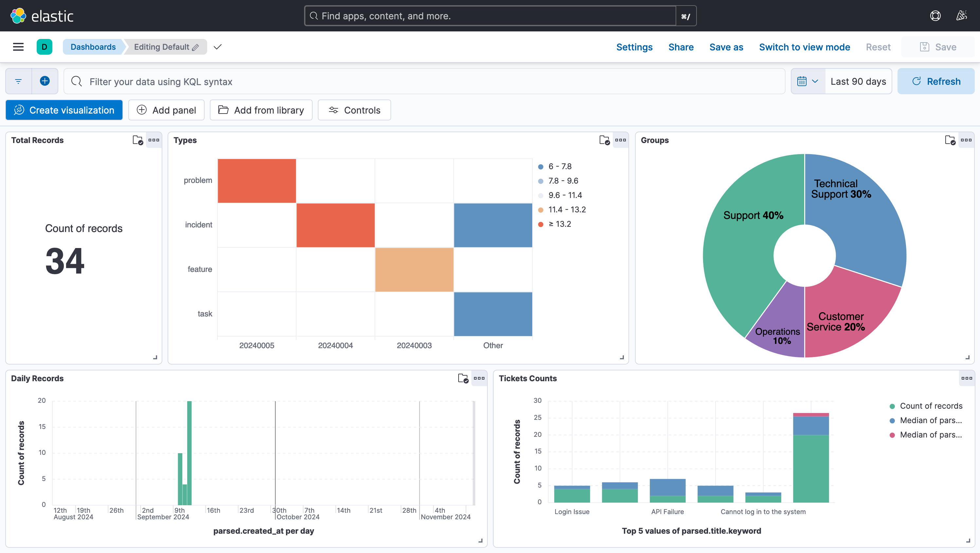
Task: Toggle the main navigation hamburger menu
Action: (x=18, y=47)
